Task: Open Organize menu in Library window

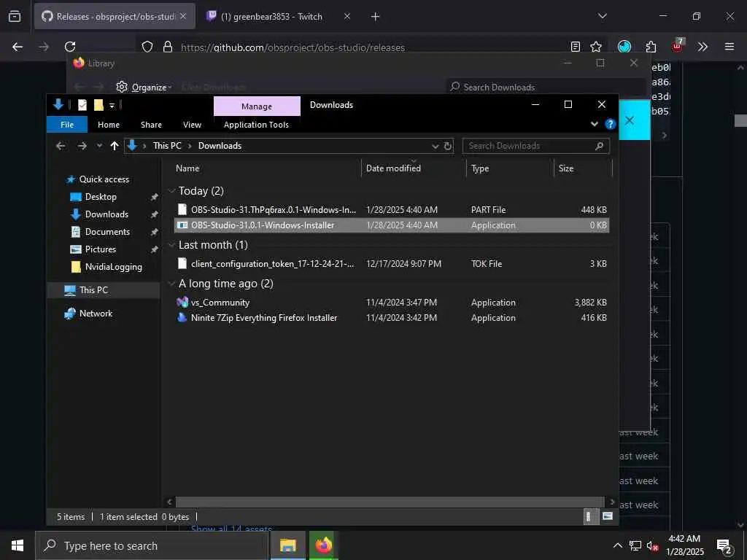Action: [144, 87]
